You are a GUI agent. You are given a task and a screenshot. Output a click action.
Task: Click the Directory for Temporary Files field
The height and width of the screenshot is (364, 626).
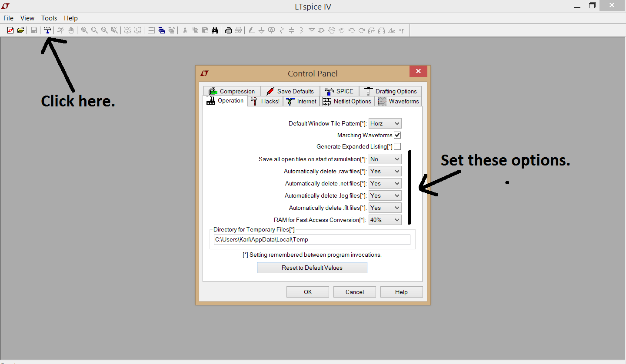(312, 239)
